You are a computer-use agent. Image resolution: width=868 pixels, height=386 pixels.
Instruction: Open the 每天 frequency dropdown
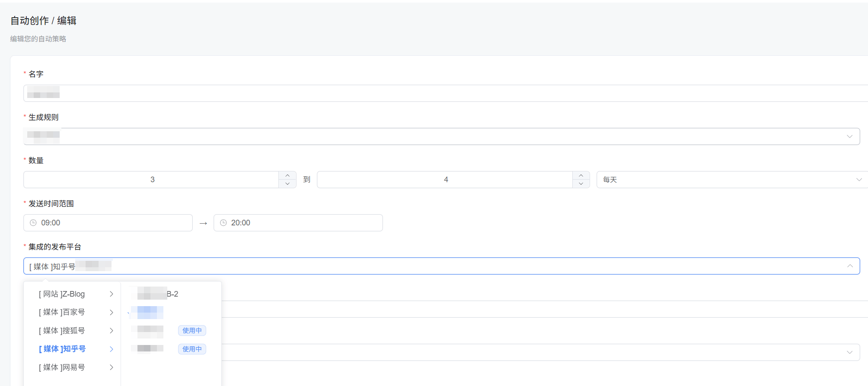point(731,180)
